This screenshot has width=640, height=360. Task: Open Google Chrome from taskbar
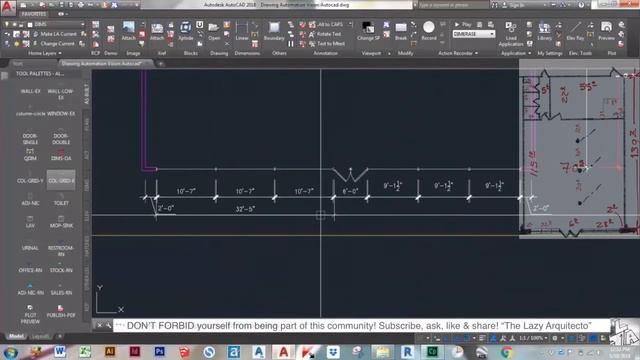506,351
